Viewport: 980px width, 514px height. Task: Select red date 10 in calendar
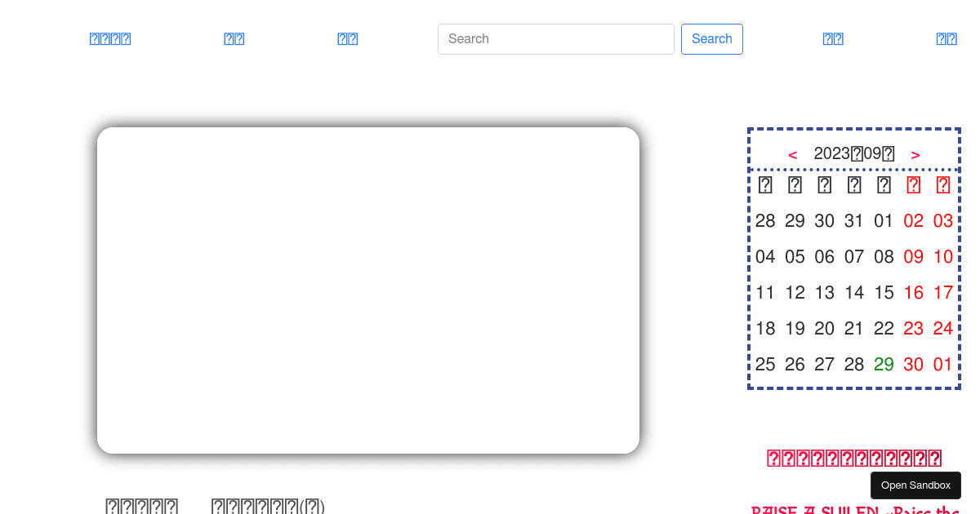click(x=943, y=257)
